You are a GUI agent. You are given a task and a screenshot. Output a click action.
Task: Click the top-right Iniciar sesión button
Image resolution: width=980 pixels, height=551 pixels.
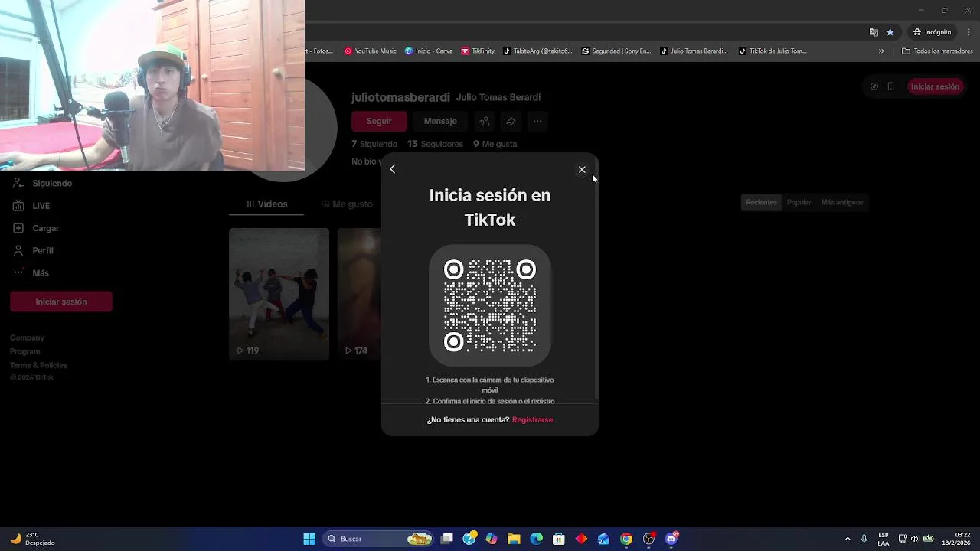click(x=935, y=86)
